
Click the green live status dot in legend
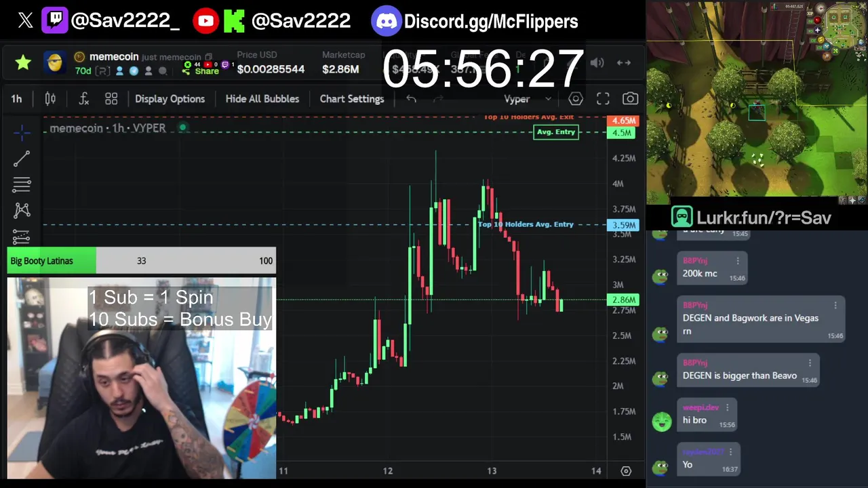(x=182, y=127)
